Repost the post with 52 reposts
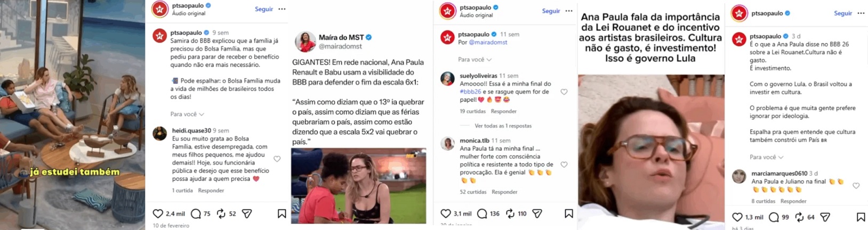Image resolution: width=868 pixels, height=230 pixels. (x=221, y=213)
